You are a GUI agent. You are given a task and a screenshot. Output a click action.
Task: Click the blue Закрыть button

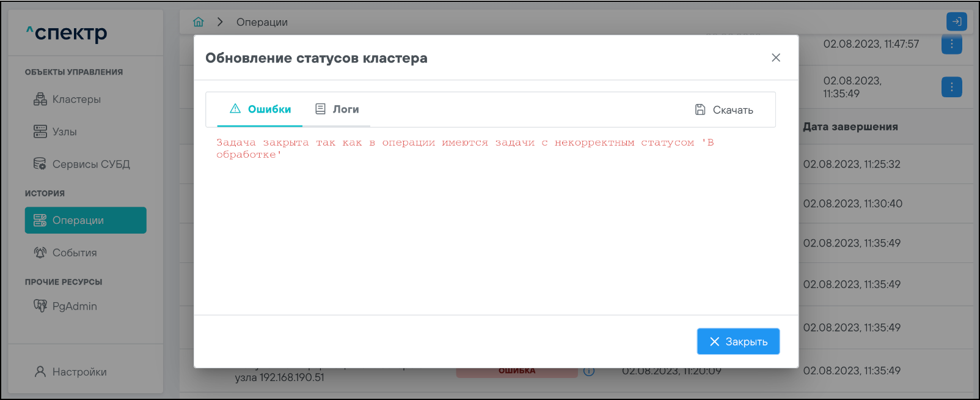point(738,341)
